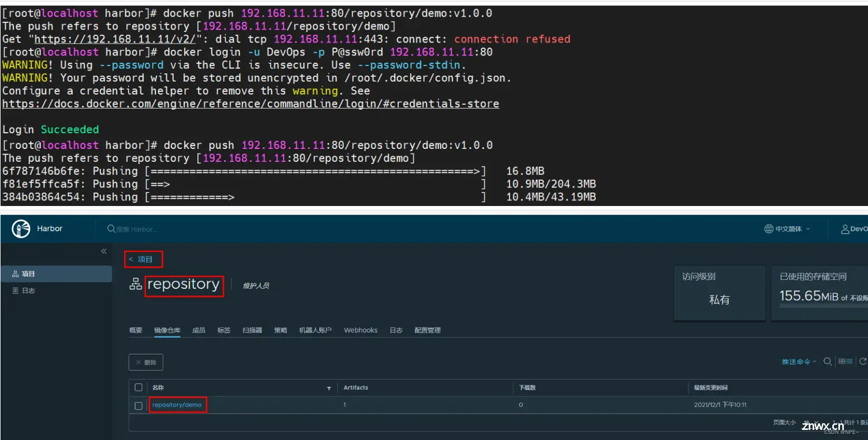The width and height of the screenshot is (868, 440).
Task: Open 项目 in the left sidebar
Action: [x=56, y=274]
